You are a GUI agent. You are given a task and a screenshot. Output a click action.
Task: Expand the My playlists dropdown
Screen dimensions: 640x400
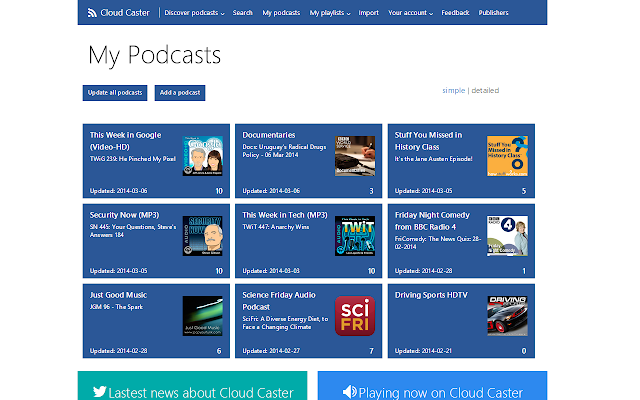tap(330, 13)
